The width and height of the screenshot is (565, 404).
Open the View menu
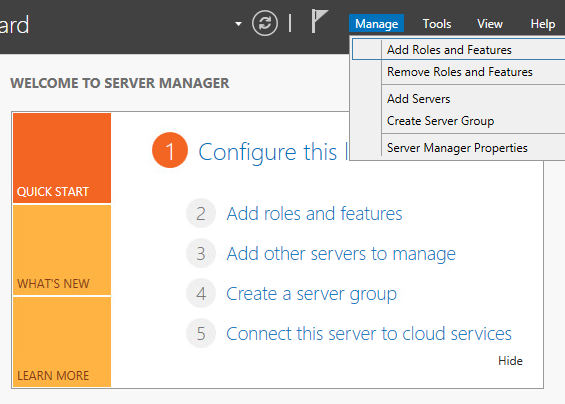(490, 24)
